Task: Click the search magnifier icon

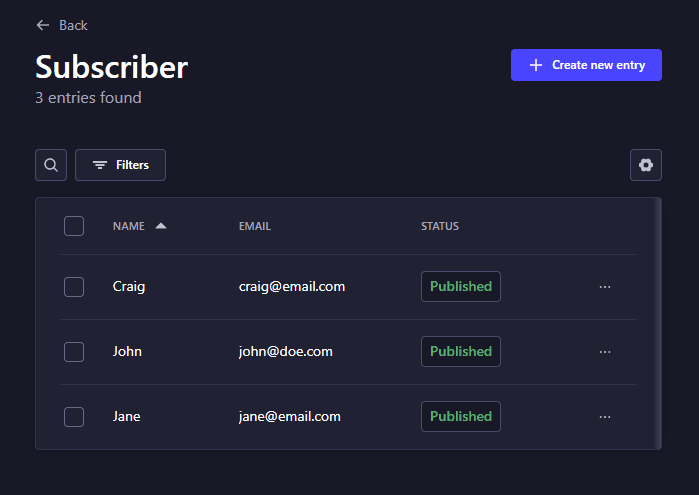Action: [x=51, y=165]
